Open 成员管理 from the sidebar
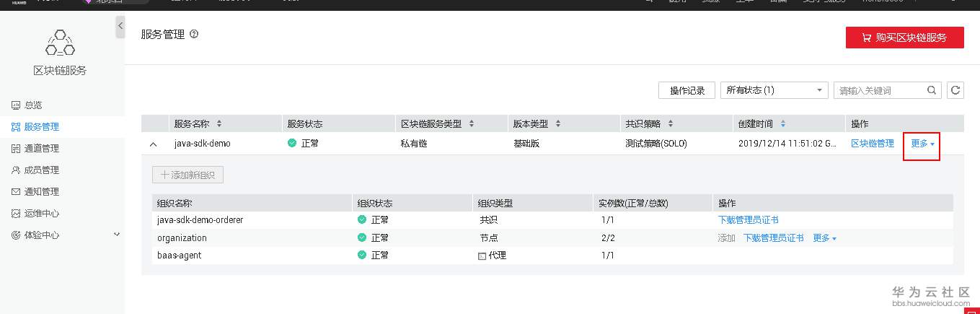 pyautogui.click(x=41, y=170)
